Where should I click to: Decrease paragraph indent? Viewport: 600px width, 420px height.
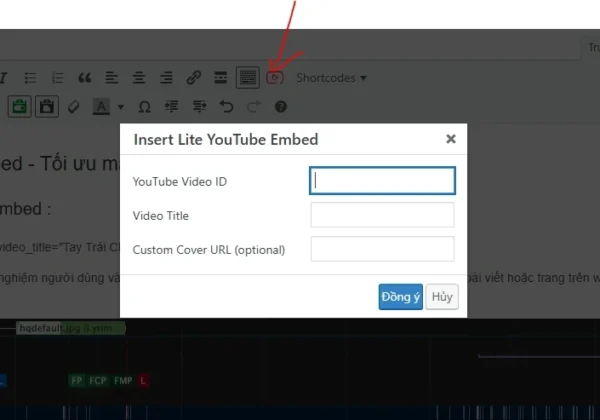pyautogui.click(x=171, y=107)
